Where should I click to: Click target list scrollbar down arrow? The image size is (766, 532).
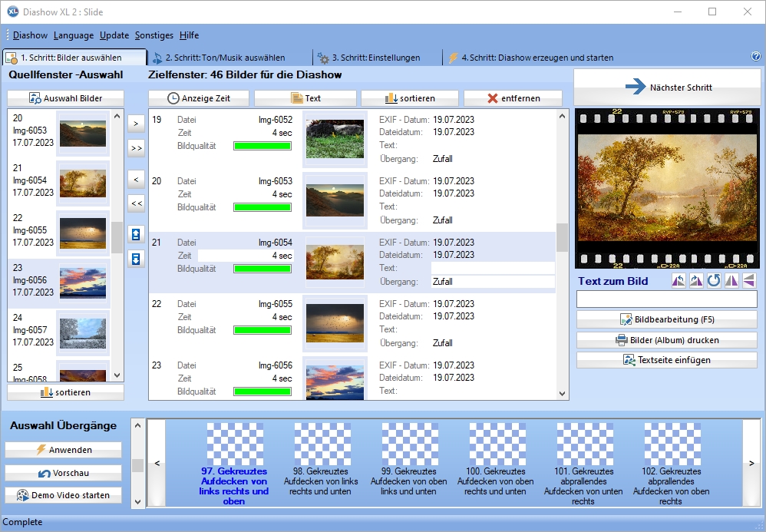pyautogui.click(x=562, y=393)
